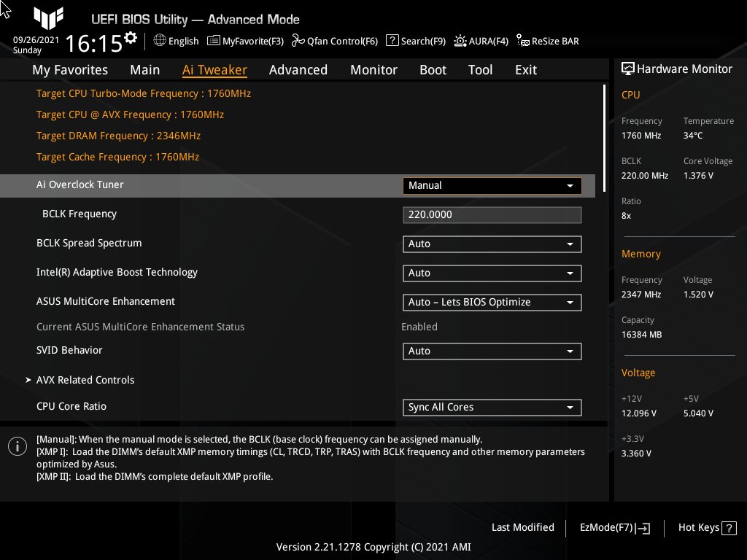This screenshot has width=747, height=560.
Task: Click Current ASUS MultiCore Enhancement Status text
Action: [x=141, y=327]
